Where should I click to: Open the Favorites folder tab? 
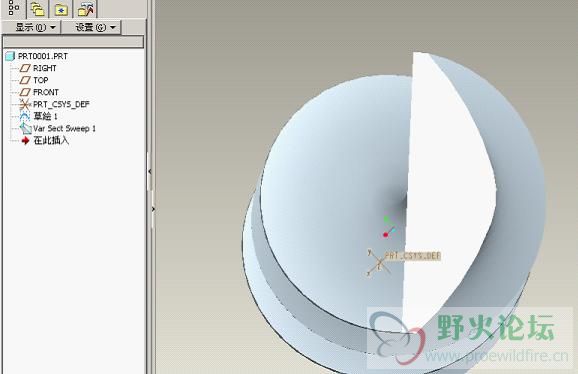(61, 10)
